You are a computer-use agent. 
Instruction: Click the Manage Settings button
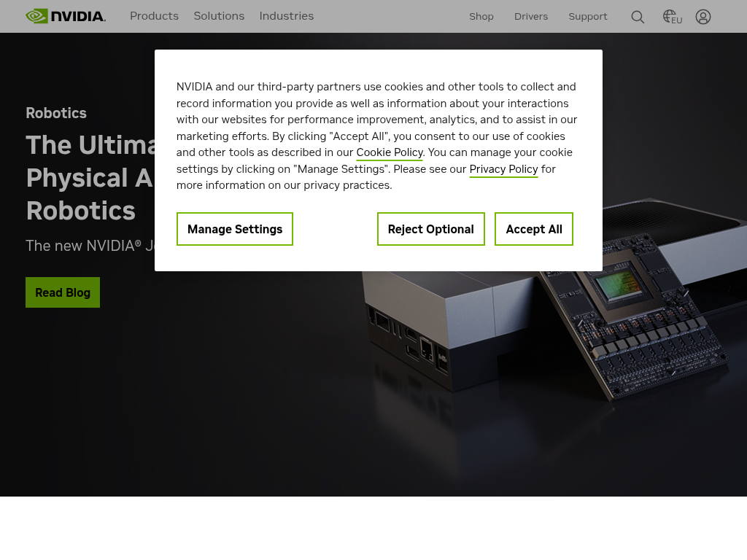tap(235, 229)
